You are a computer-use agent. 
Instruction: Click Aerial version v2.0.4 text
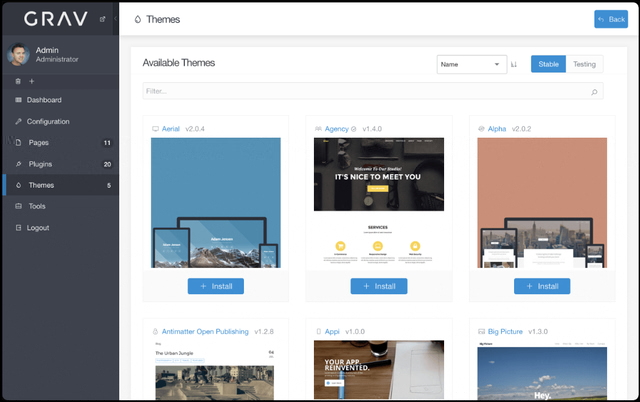[x=195, y=129]
